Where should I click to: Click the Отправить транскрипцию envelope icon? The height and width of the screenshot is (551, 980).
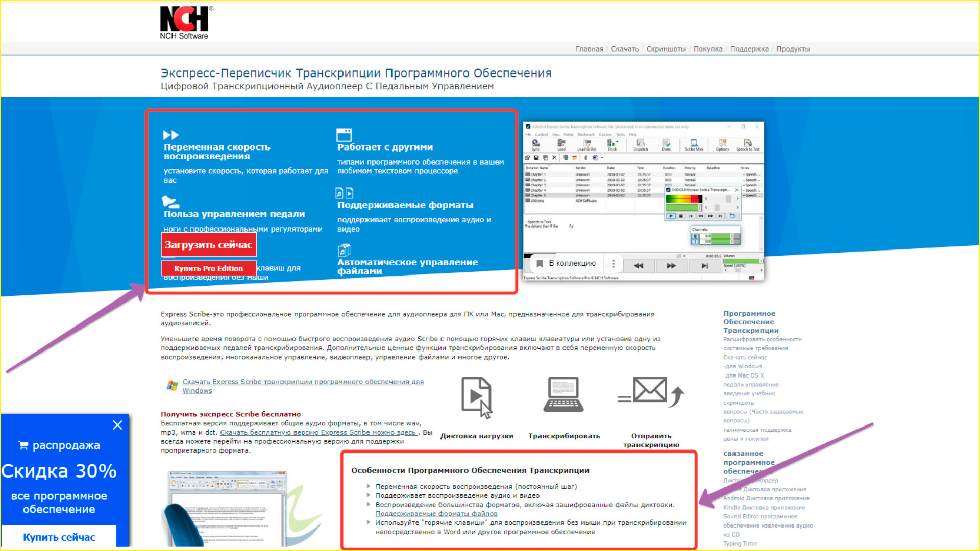tap(651, 392)
